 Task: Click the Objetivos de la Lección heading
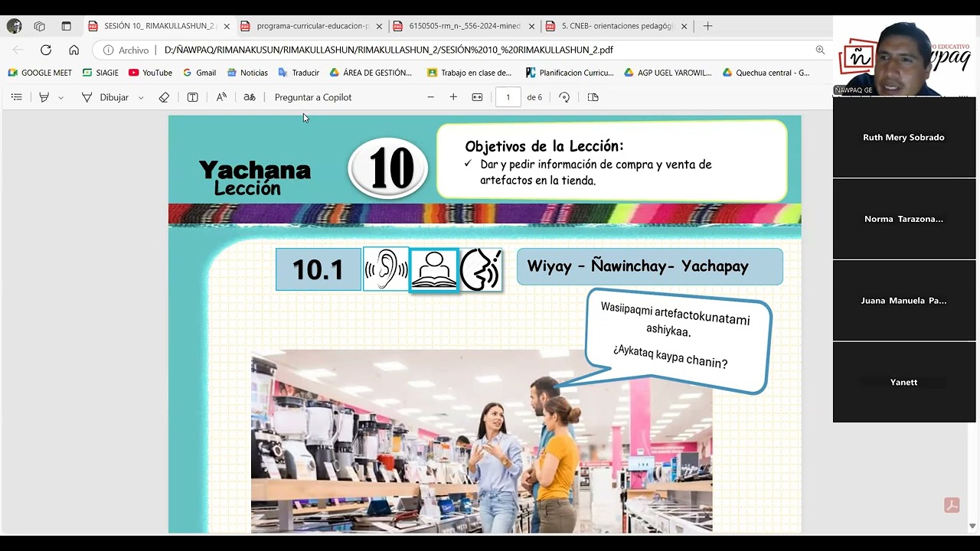coord(544,146)
